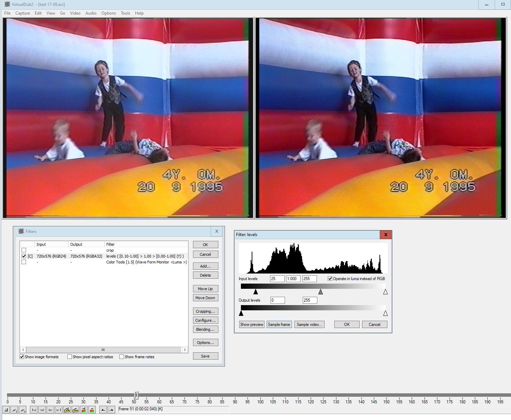Click the timeline position slider thumb

[136, 395]
